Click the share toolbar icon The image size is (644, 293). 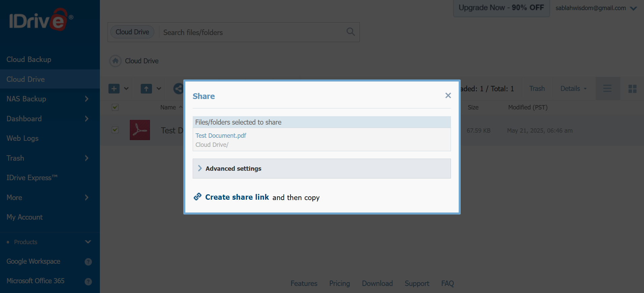pos(178,89)
